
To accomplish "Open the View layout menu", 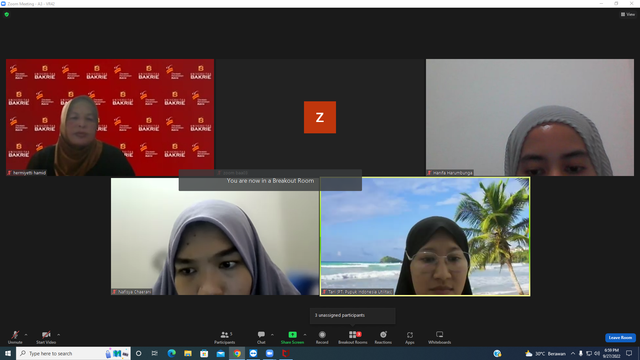I will coord(628,14).
